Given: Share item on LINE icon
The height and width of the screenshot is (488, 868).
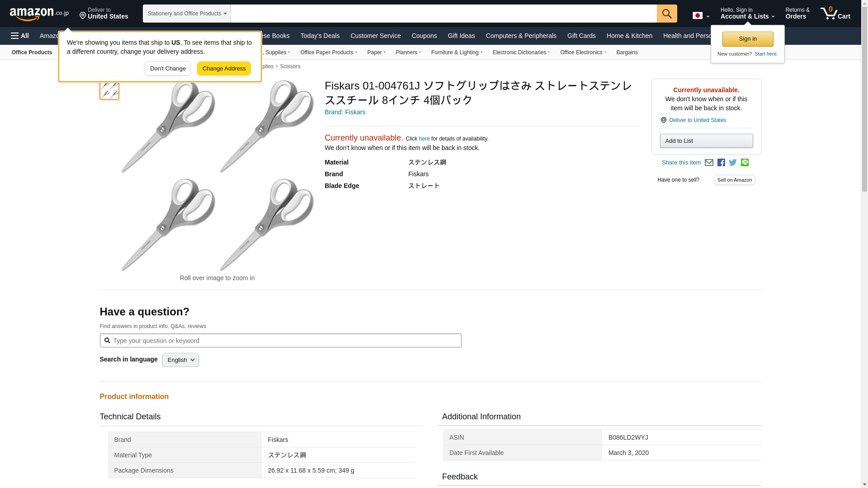Looking at the screenshot, I should 745,163.
